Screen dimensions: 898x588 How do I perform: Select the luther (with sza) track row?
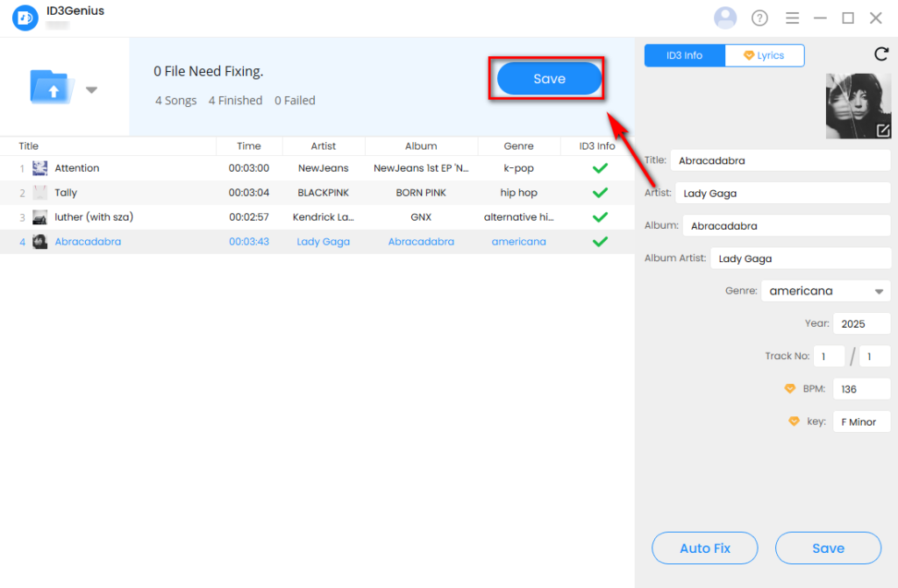[x=263, y=216]
